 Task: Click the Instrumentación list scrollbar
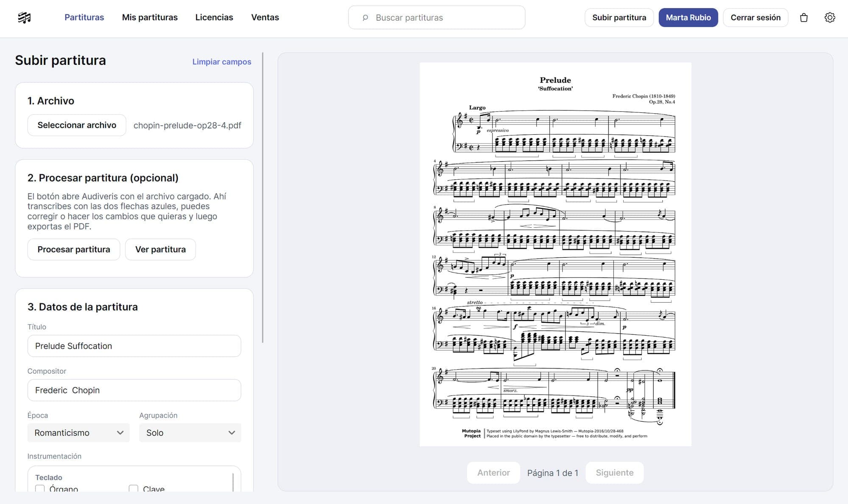coord(233,482)
